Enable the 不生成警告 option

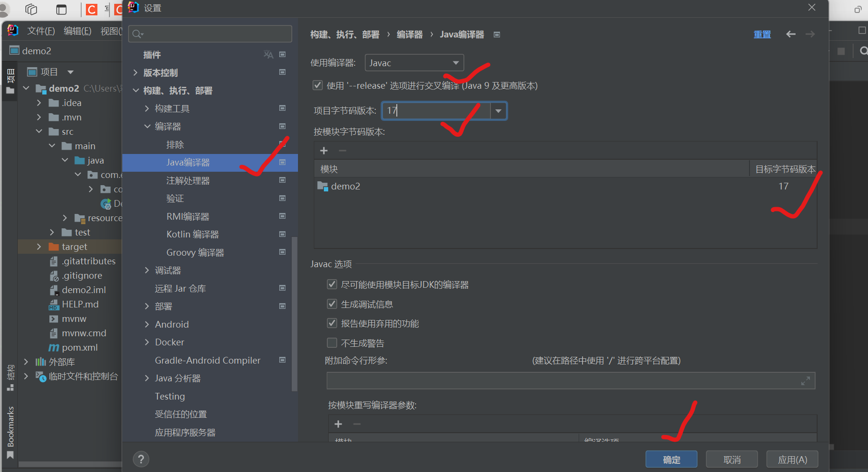click(332, 342)
